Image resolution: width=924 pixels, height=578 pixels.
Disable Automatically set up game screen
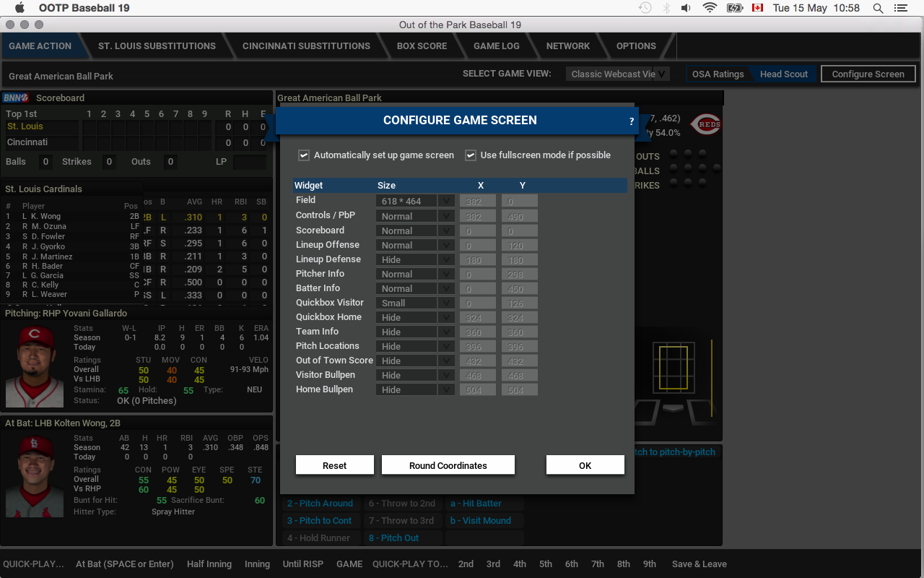click(304, 155)
